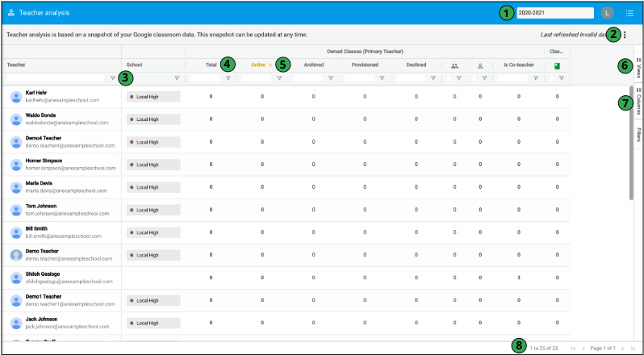Screen dimensions: 644x355
Task: Click the filter icon under the School column
Action: 177,78
